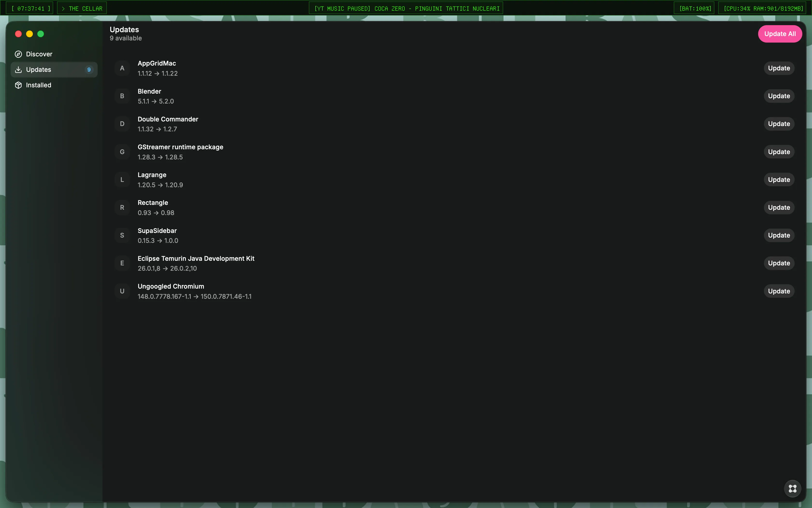Click the version text 0.93 → 0.98
The image size is (812, 508).
click(156, 213)
